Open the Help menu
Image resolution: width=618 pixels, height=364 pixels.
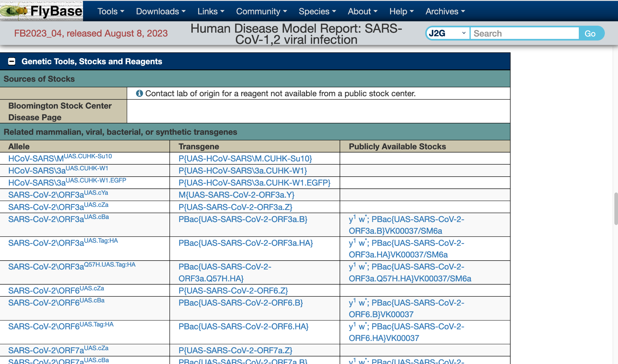[x=401, y=11]
